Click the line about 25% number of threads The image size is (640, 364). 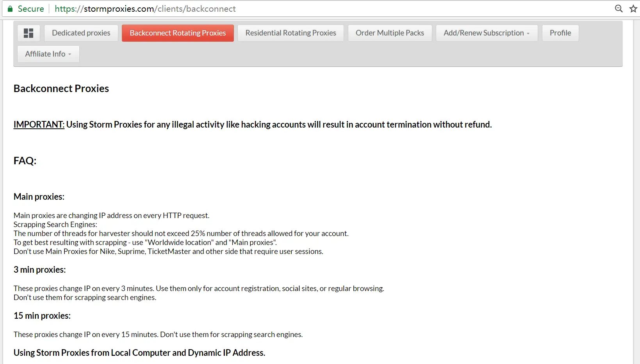click(x=181, y=233)
